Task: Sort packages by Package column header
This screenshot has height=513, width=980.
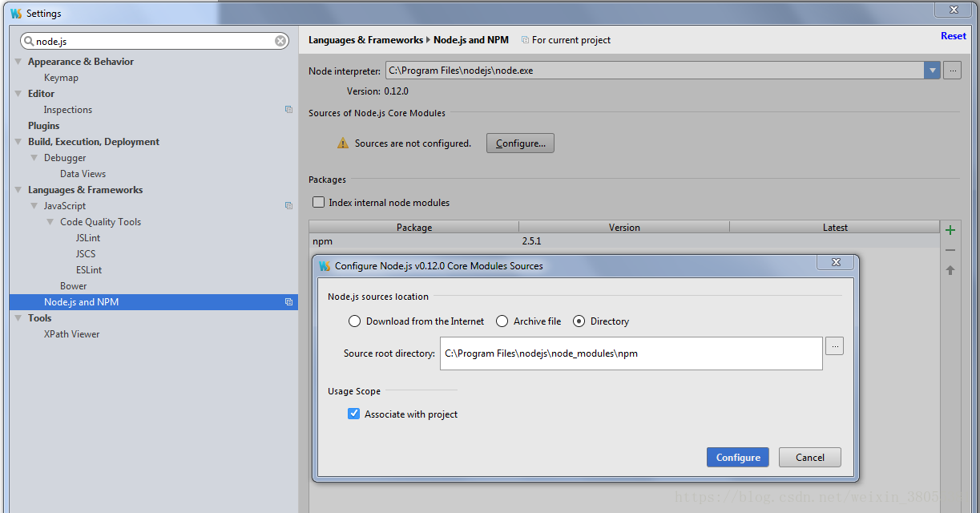Action: pos(414,228)
